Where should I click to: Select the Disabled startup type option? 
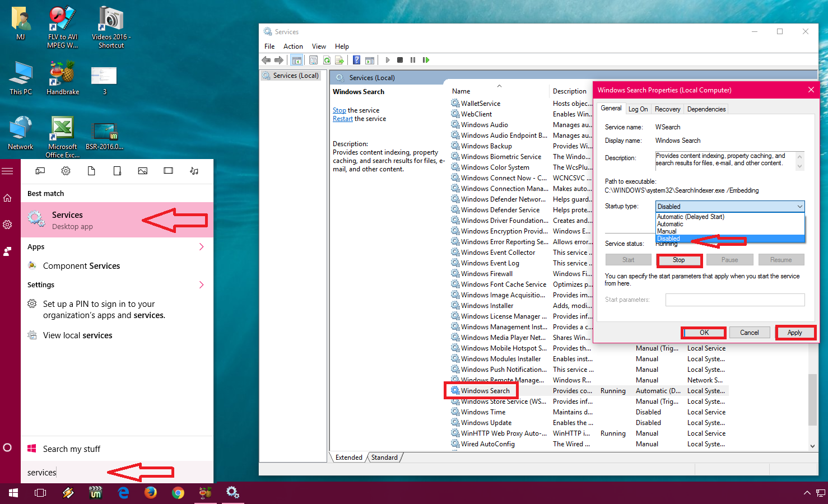pyautogui.click(x=668, y=239)
